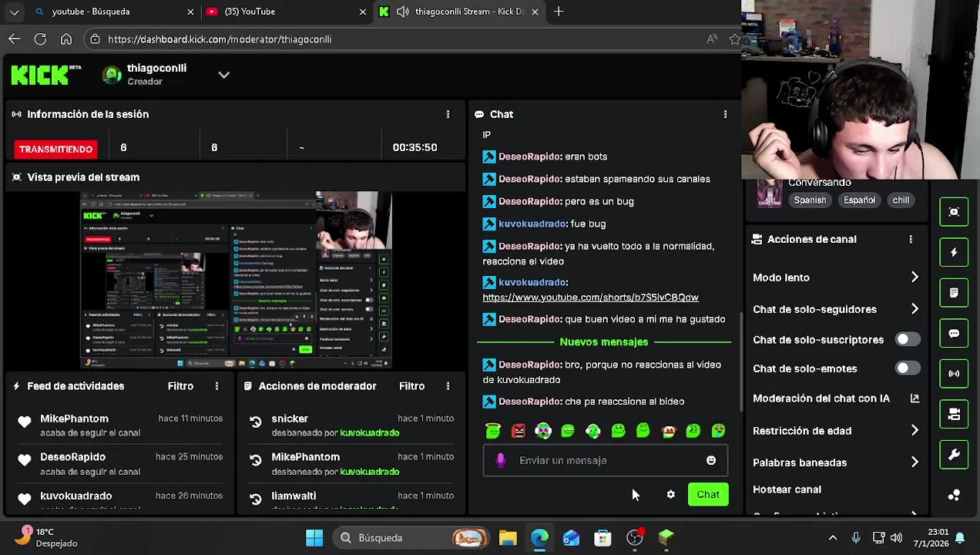The width and height of the screenshot is (980, 555).
Task: Click the channel actions sidebar icon
Action: coord(954,415)
